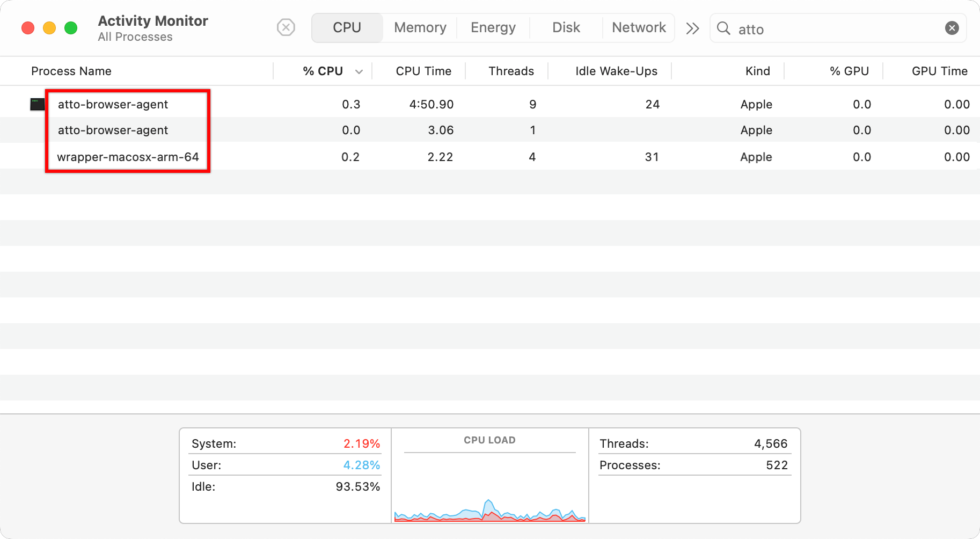Click the 'All Processes' subtitle

pyautogui.click(x=135, y=37)
